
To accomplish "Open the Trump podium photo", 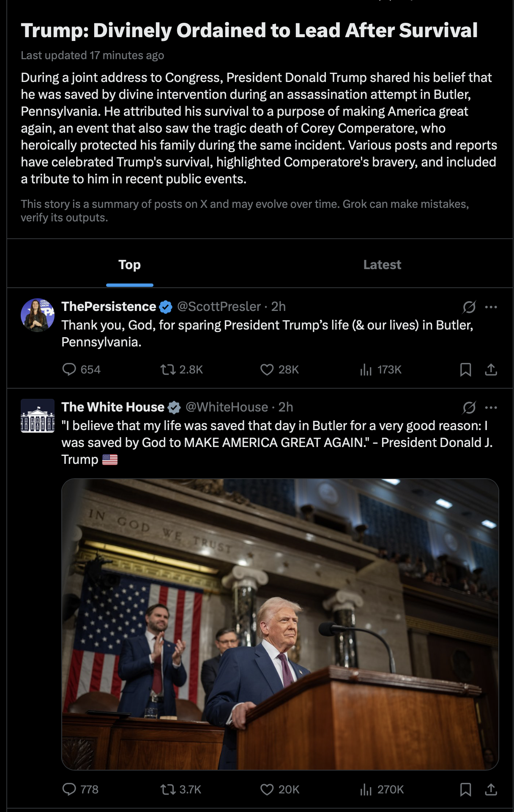I will pos(280,624).
